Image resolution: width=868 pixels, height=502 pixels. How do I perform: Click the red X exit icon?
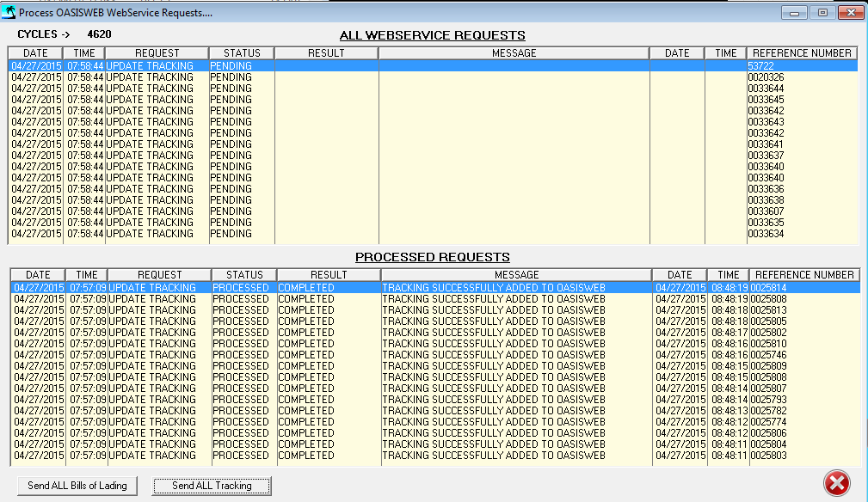[x=836, y=483]
